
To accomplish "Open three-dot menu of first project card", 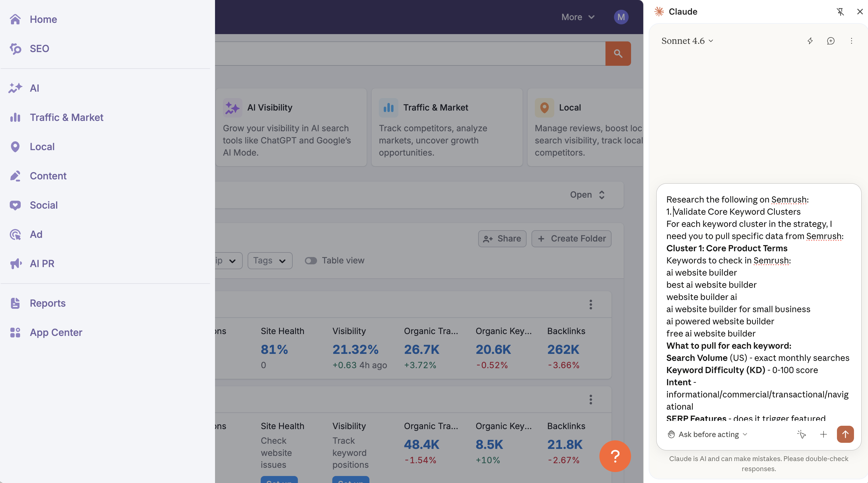I will pyautogui.click(x=591, y=305).
